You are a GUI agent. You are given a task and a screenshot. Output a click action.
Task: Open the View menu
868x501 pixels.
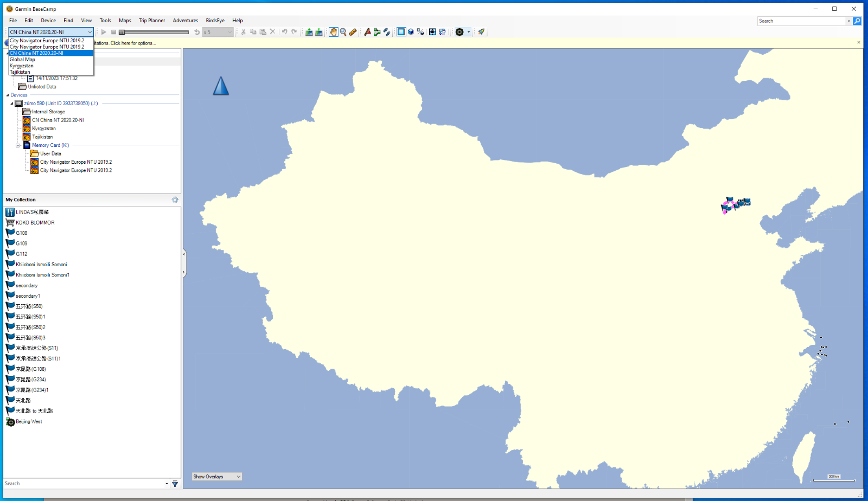pyautogui.click(x=86, y=21)
